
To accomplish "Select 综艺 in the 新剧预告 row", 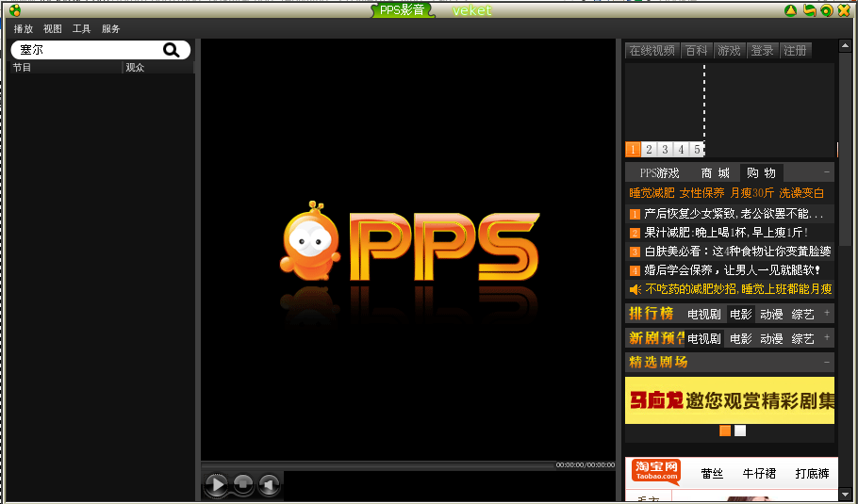I will 802,339.
